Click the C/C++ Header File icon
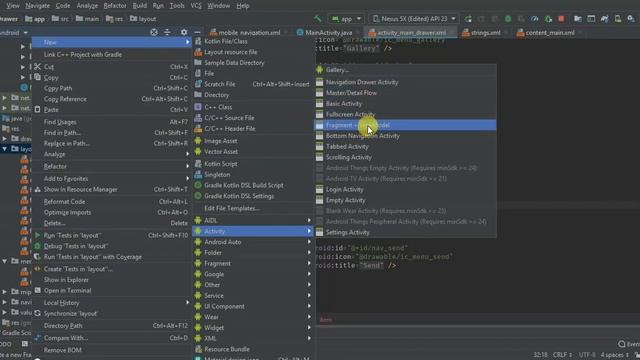The image size is (640, 360). [198, 129]
